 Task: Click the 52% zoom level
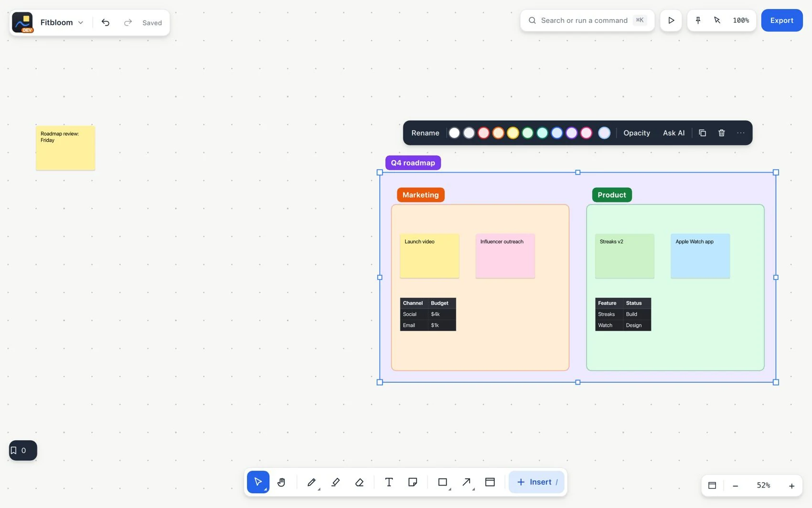point(763,485)
